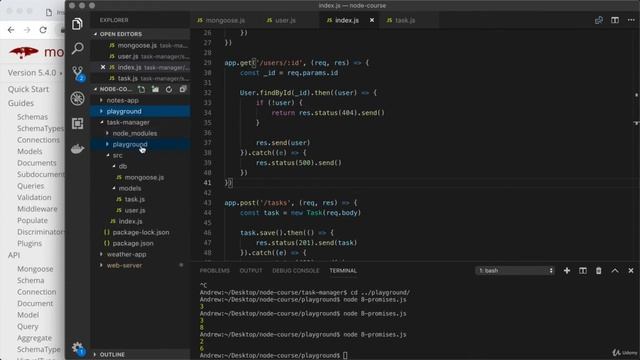Image resolution: width=640 pixels, height=360 pixels.
Task: Expand the Outline section
Action: tap(140, 354)
